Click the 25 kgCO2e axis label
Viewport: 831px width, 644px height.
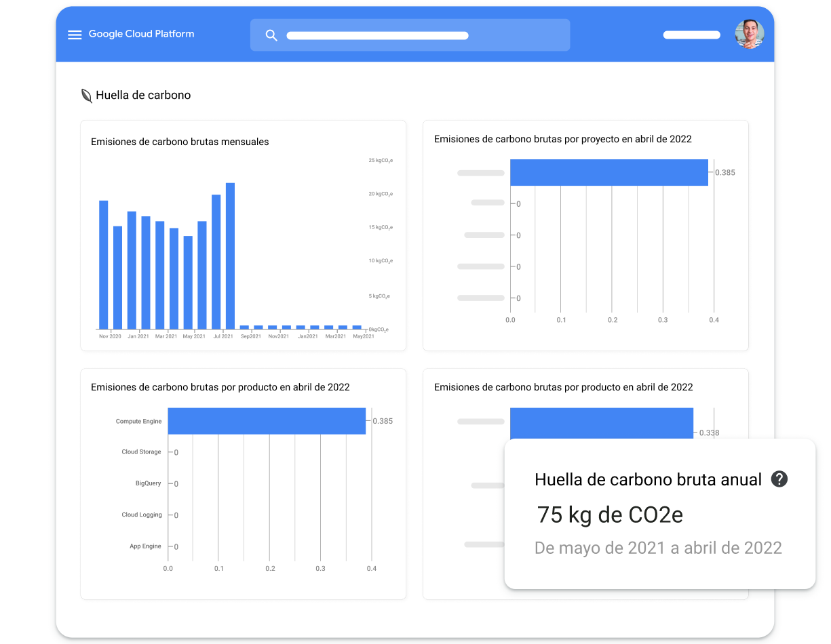(x=381, y=161)
